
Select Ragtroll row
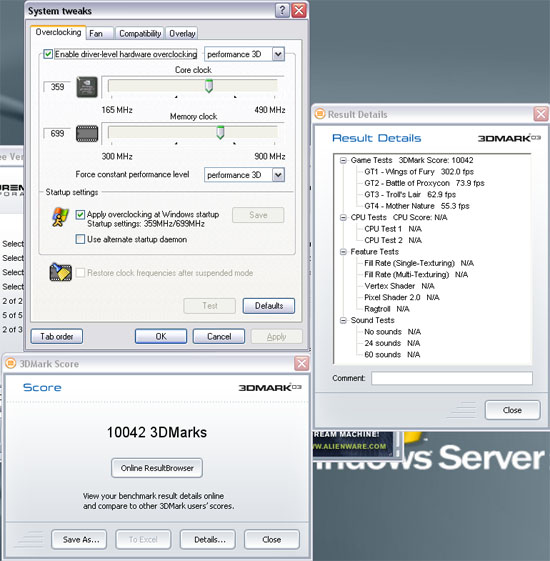coord(387,309)
